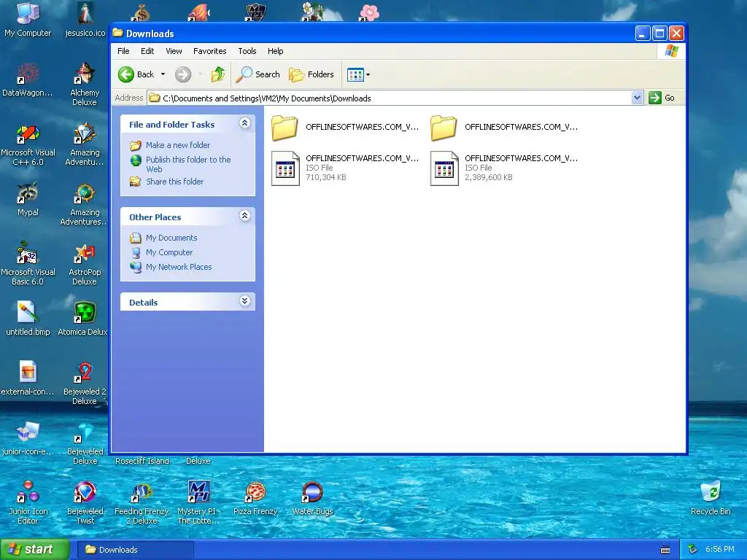Screen dimensions: 747x560
Task: Select Atomica Deluxe desktop shortcut
Action: 84,319
